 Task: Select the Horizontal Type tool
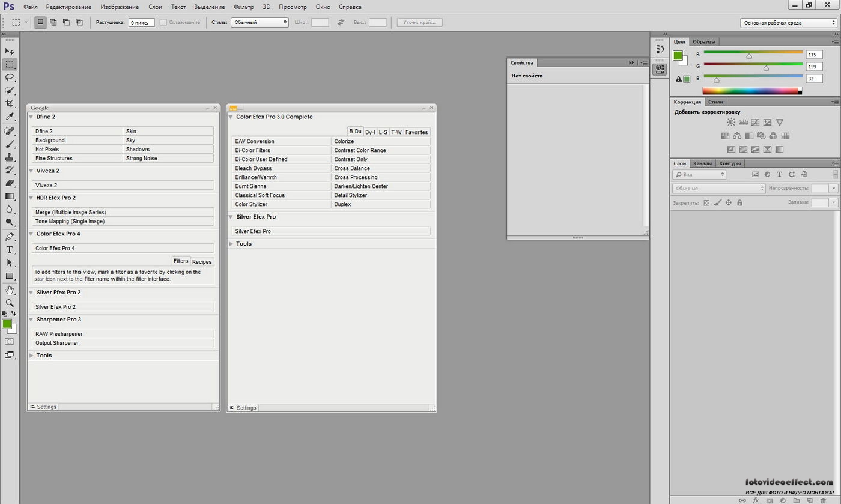point(10,250)
